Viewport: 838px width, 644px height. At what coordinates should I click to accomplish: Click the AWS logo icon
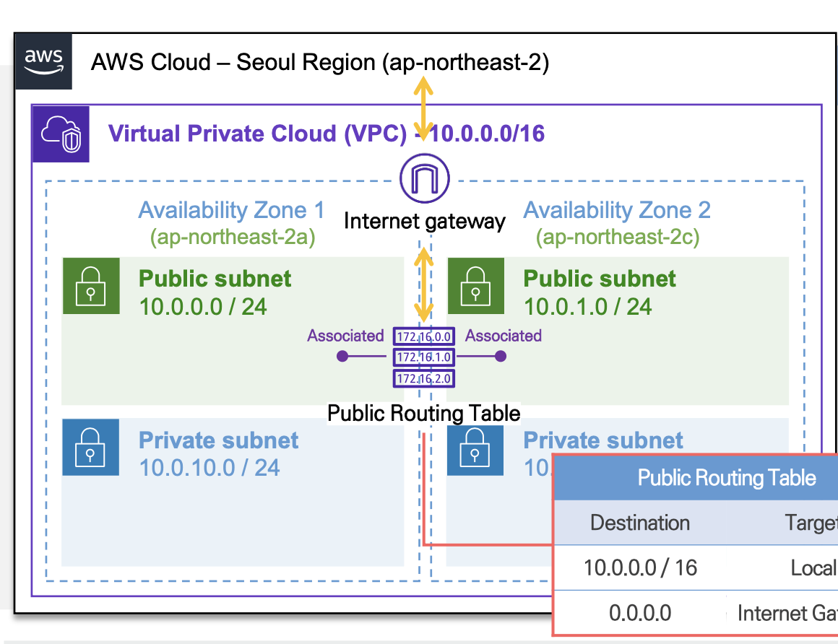(44, 61)
